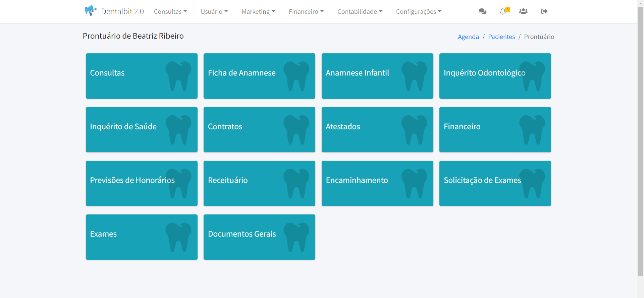
Task: Open the Consultas card label
Action: tap(107, 73)
